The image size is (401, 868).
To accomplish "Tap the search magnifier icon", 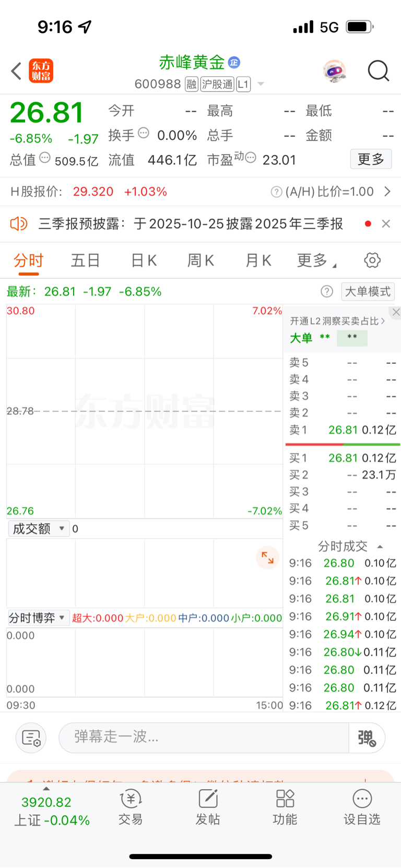I will 379,71.
